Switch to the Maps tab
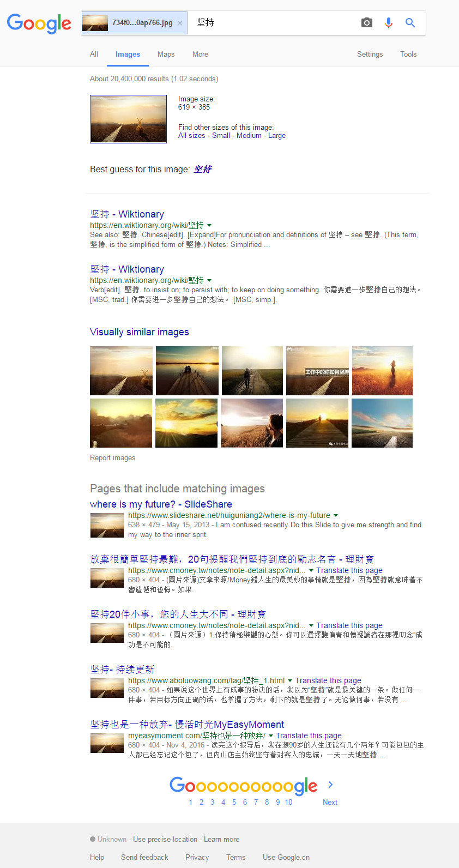459x868 pixels. click(166, 54)
